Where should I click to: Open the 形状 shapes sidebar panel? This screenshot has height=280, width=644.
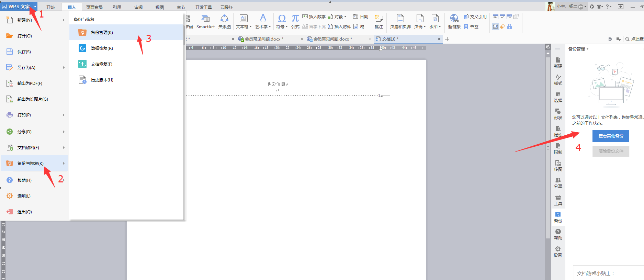point(558,114)
